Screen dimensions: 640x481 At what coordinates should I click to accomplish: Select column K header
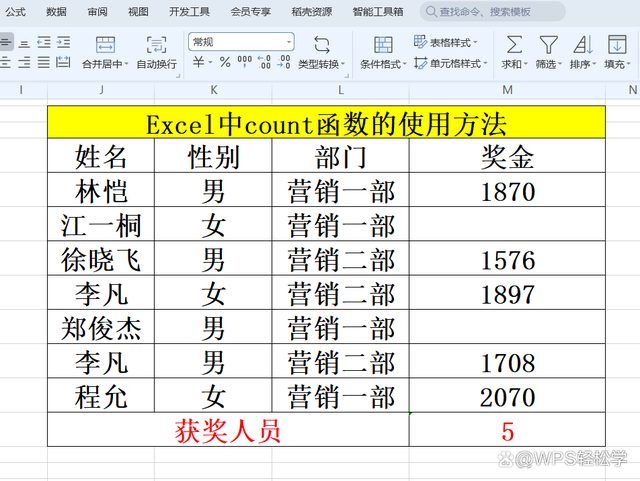point(214,91)
